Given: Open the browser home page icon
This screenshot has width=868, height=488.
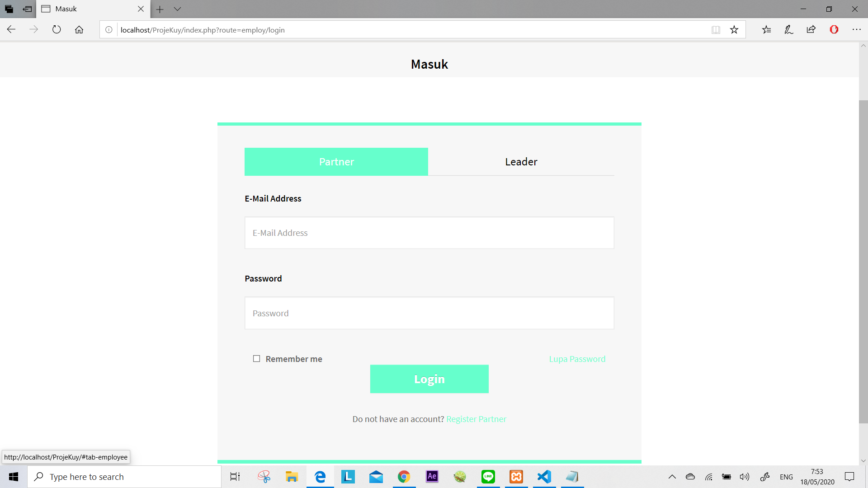Looking at the screenshot, I should pyautogui.click(x=79, y=30).
